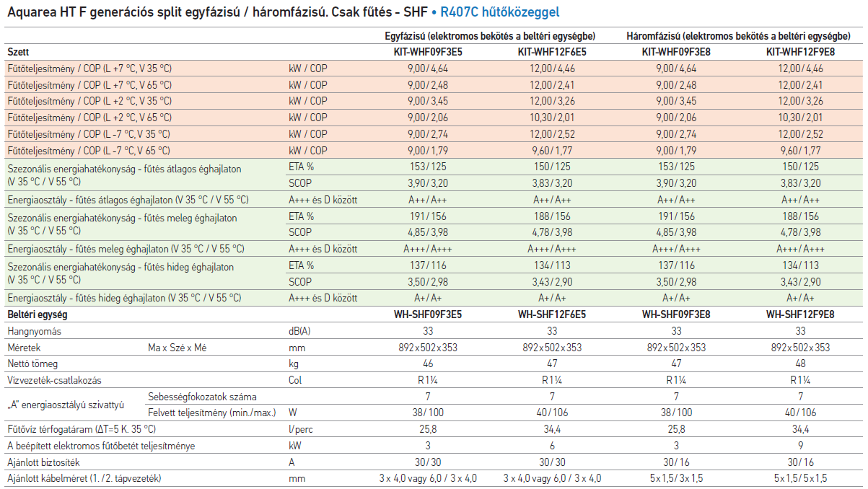Select "Energiaosztály - fűtés meleg éghajlaton" row label
868x489 pixels.
[x=126, y=249]
